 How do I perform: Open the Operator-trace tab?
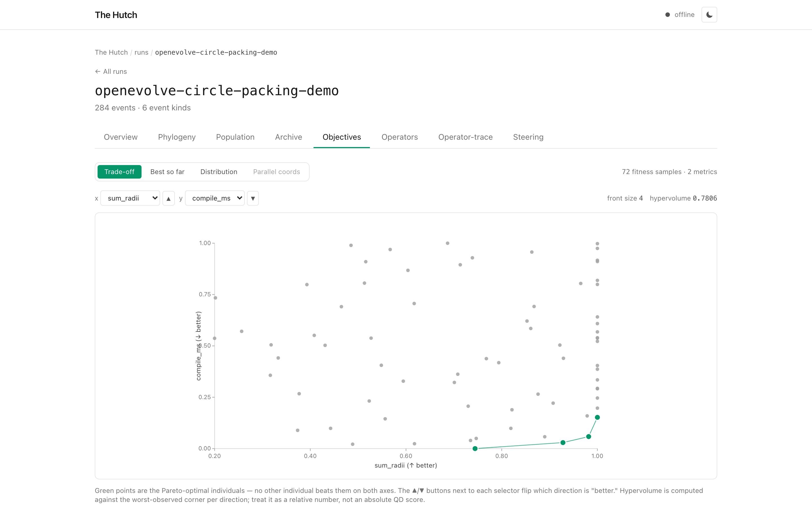[465, 137]
